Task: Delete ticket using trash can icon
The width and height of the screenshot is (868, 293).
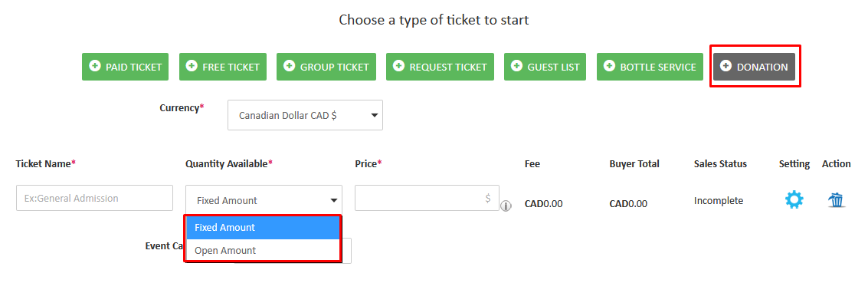Action: (836, 199)
